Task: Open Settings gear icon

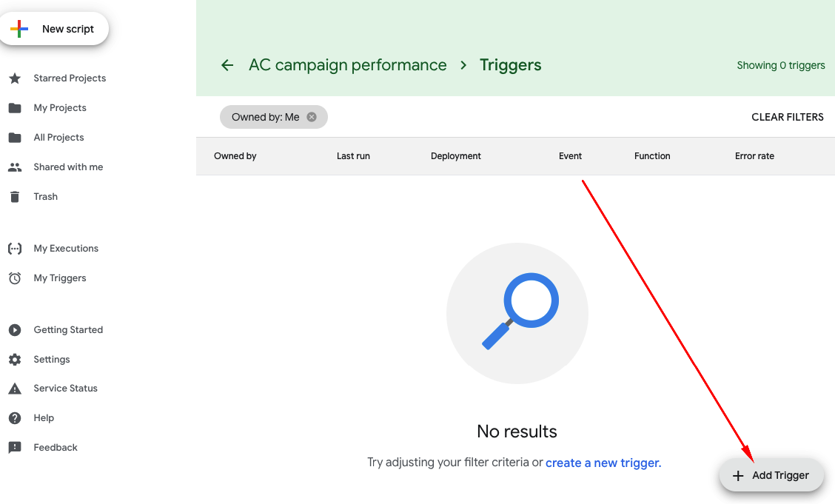Action: click(15, 360)
